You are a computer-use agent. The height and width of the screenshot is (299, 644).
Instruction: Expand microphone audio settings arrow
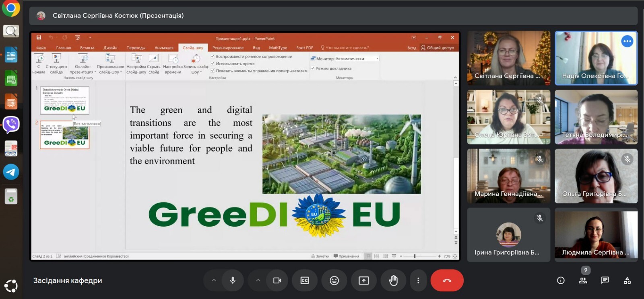click(x=214, y=281)
